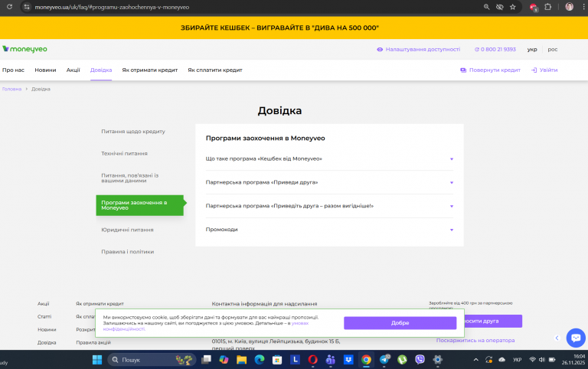Screen dimensions: 588x369
Task: Click footer link Довідка
Action: pyautogui.click(x=47, y=343)
